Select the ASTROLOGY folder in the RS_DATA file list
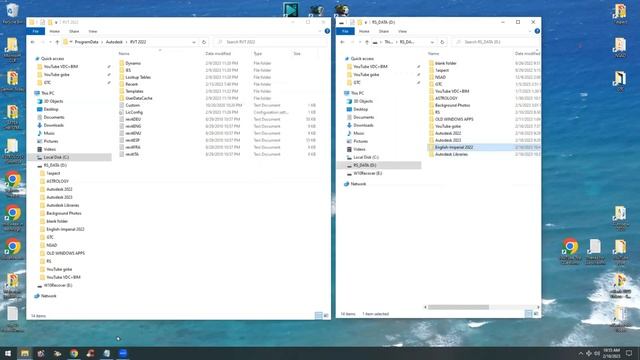 [446, 98]
